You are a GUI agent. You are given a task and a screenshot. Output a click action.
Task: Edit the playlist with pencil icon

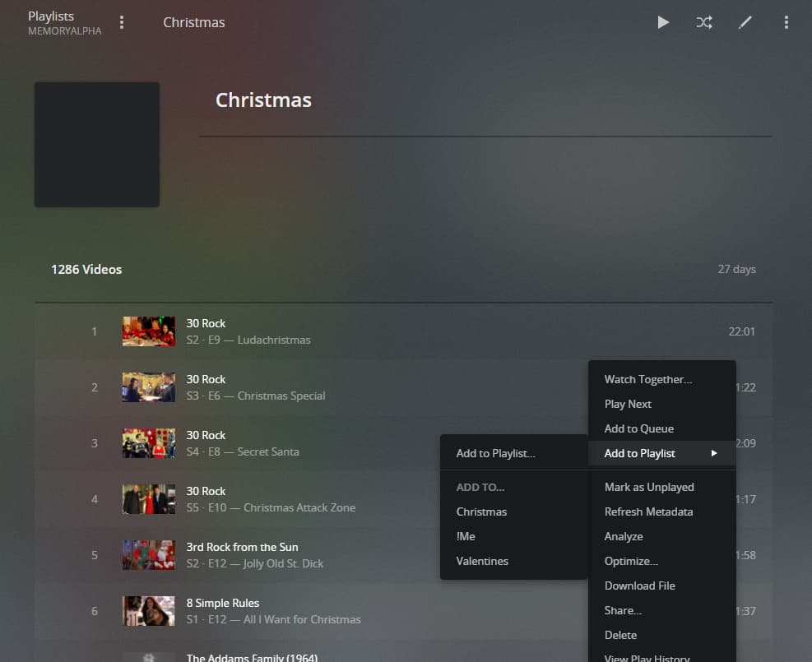(x=745, y=22)
